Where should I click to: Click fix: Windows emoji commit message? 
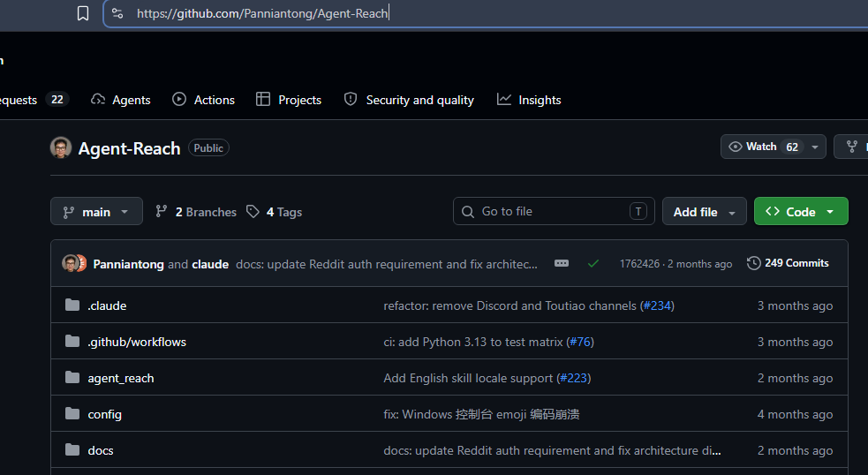click(481, 415)
